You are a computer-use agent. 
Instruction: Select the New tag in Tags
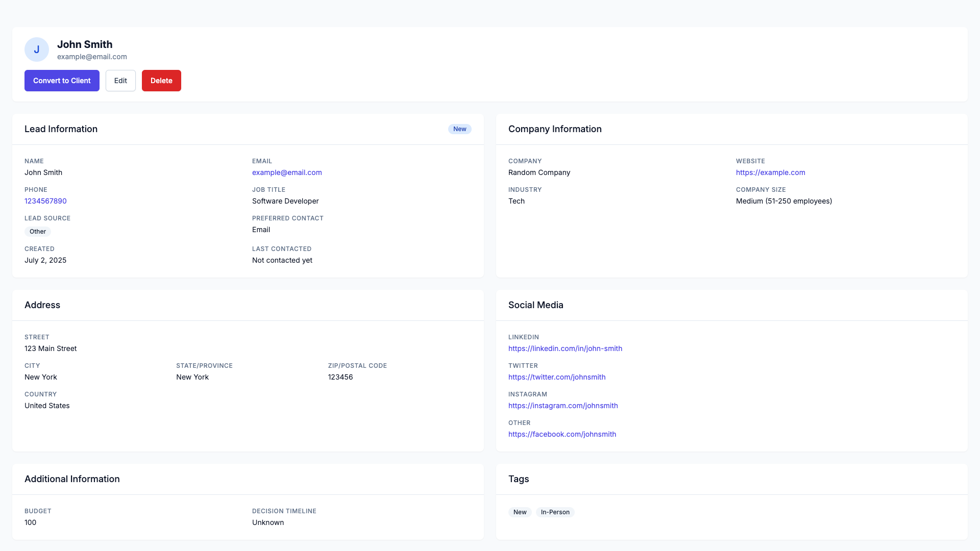pos(520,512)
